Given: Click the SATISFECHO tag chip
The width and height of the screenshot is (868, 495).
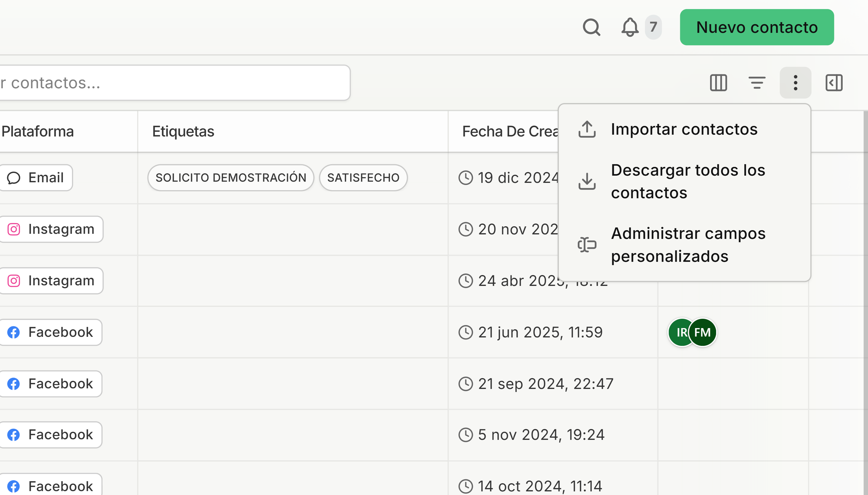Looking at the screenshot, I should [x=363, y=177].
